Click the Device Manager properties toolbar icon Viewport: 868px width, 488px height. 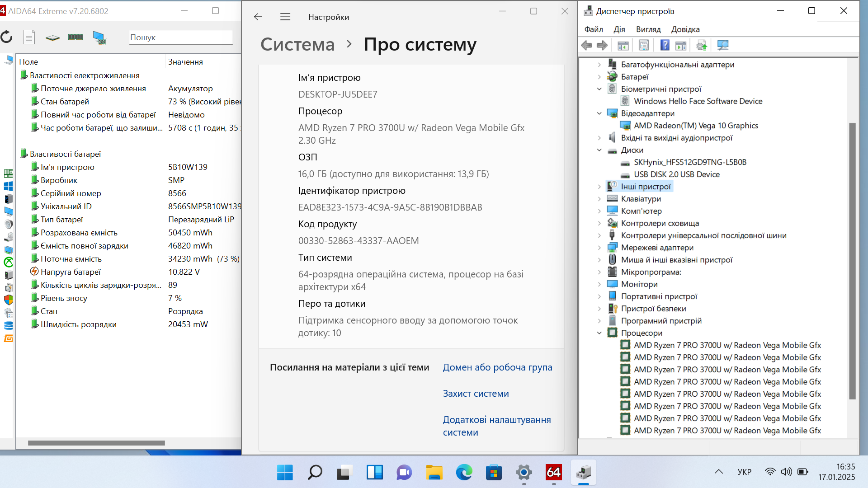[x=644, y=45]
